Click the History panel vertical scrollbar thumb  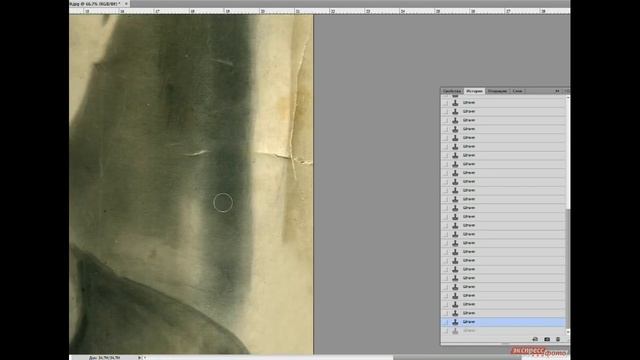click(x=568, y=269)
